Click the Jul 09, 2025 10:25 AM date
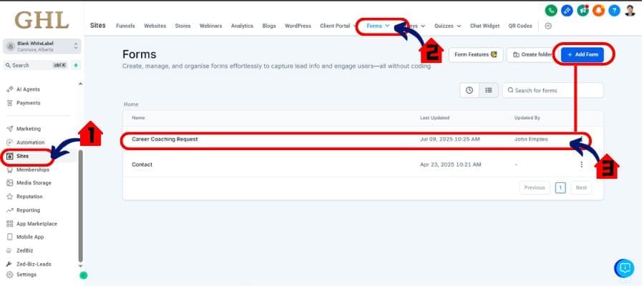The image size is (644, 286). pos(450,139)
